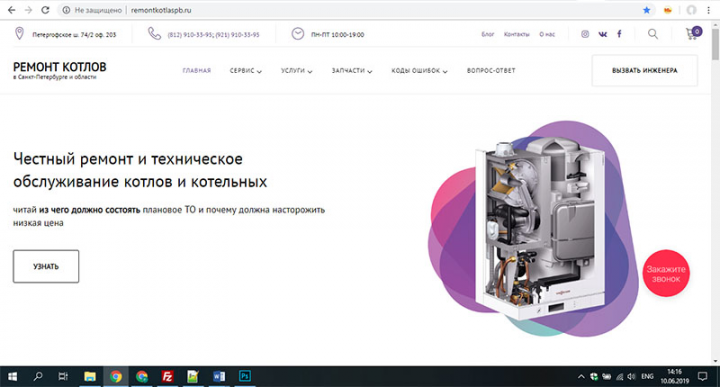The height and width of the screenshot is (387, 720).
Task: Open FileZilla from the taskbar
Action: (x=167, y=376)
